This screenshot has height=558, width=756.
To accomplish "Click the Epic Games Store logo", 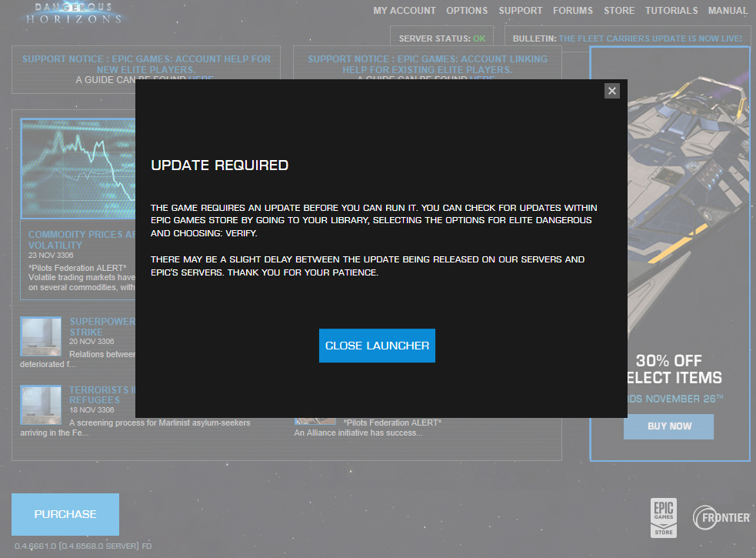I will tap(664, 518).
